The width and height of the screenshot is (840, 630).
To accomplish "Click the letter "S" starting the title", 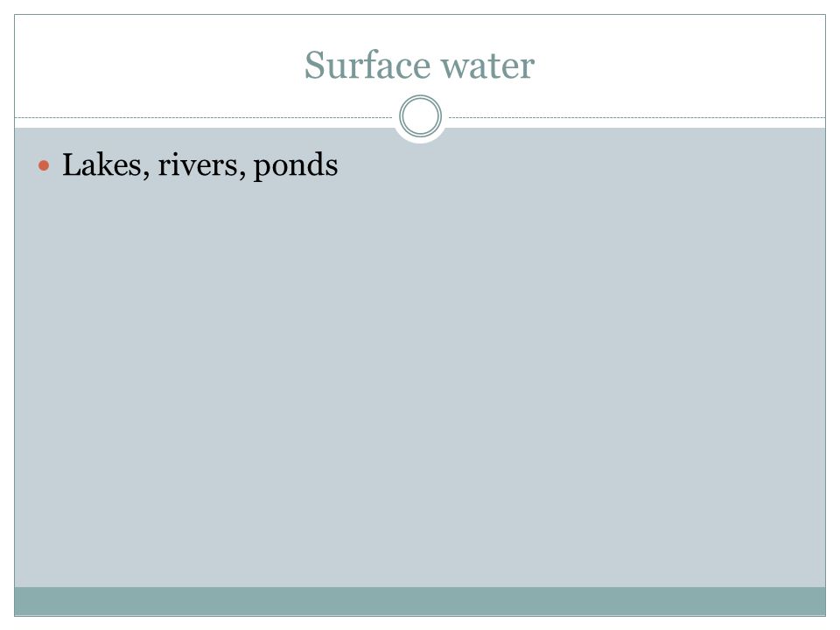I will 314,66.
